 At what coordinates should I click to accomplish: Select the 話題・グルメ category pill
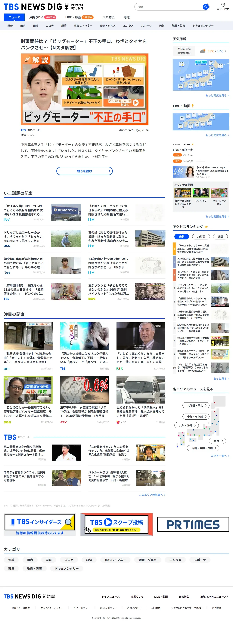pos(147,560)
